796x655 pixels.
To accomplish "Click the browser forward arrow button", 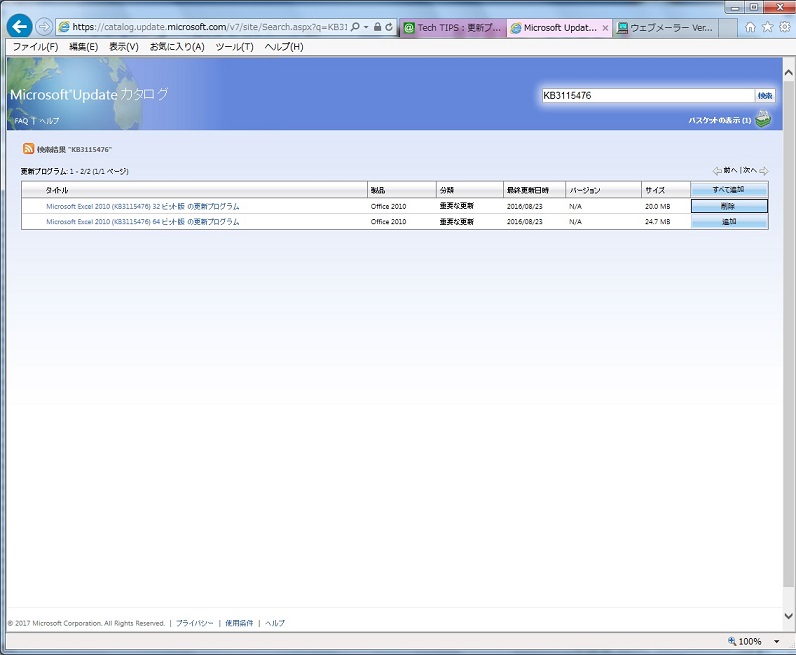I will click(44, 26).
